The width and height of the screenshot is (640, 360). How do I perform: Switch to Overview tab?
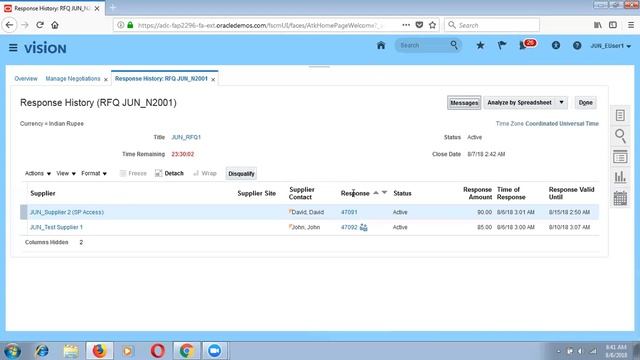coord(26,78)
